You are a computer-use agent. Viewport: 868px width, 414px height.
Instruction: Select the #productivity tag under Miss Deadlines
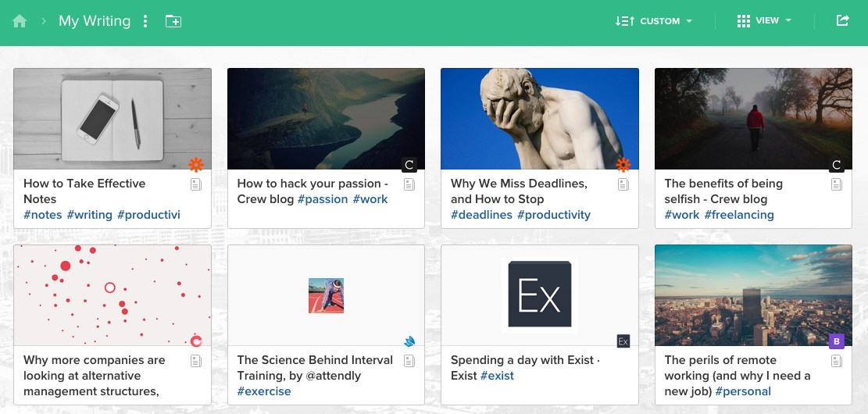coord(554,215)
